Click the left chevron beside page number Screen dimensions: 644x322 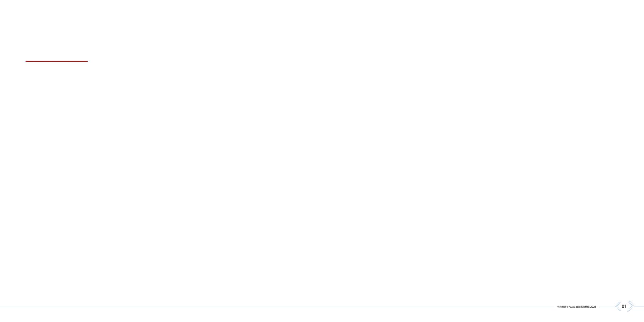(618, 306)
